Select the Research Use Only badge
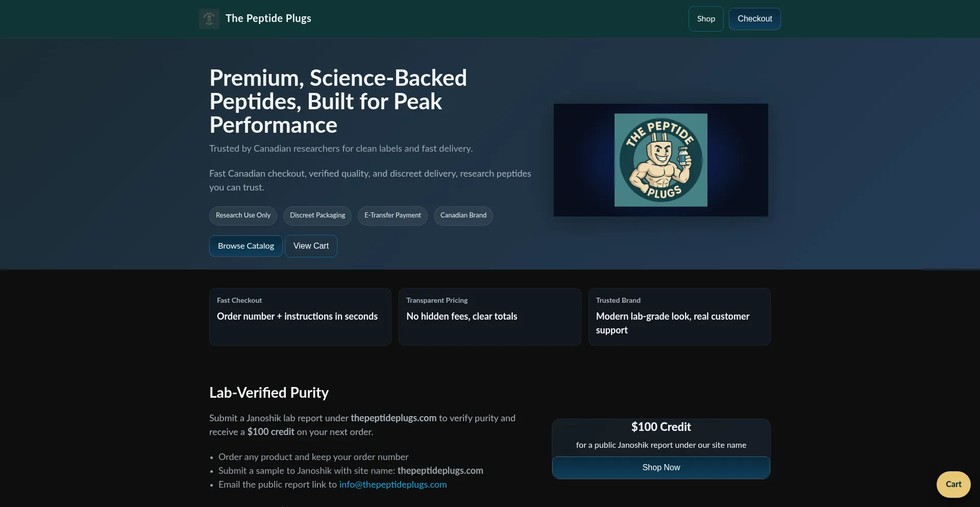Image resolution: width=980 pixels, height=507 pixels. point(242,215)
